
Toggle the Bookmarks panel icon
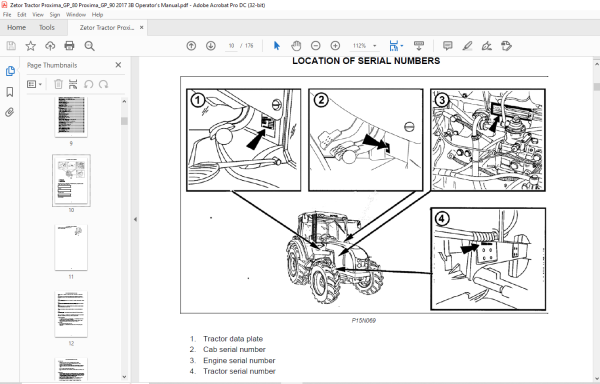[10, 92]
